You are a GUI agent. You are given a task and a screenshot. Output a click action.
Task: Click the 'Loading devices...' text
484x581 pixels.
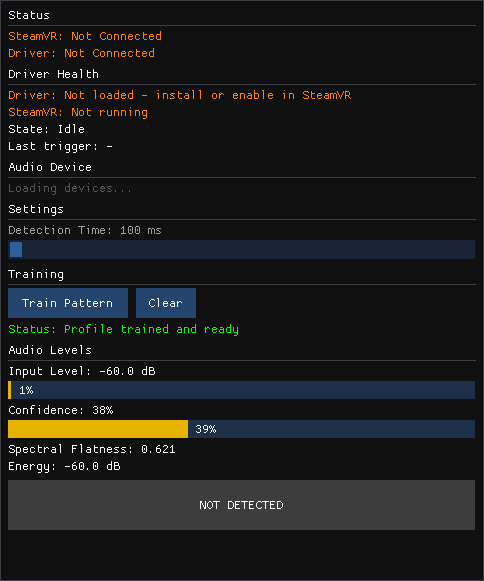point(70,188)
